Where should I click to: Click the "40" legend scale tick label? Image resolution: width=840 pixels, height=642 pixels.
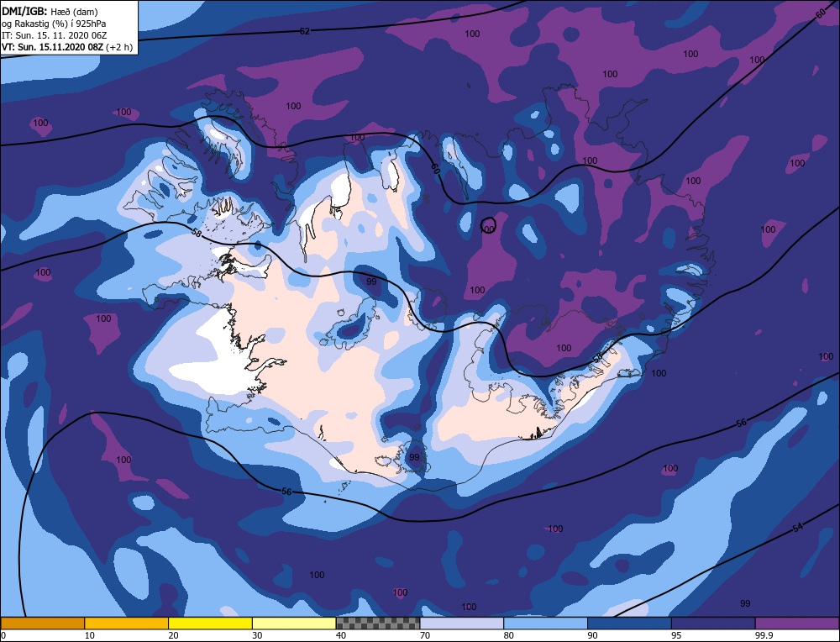point(341,635)
